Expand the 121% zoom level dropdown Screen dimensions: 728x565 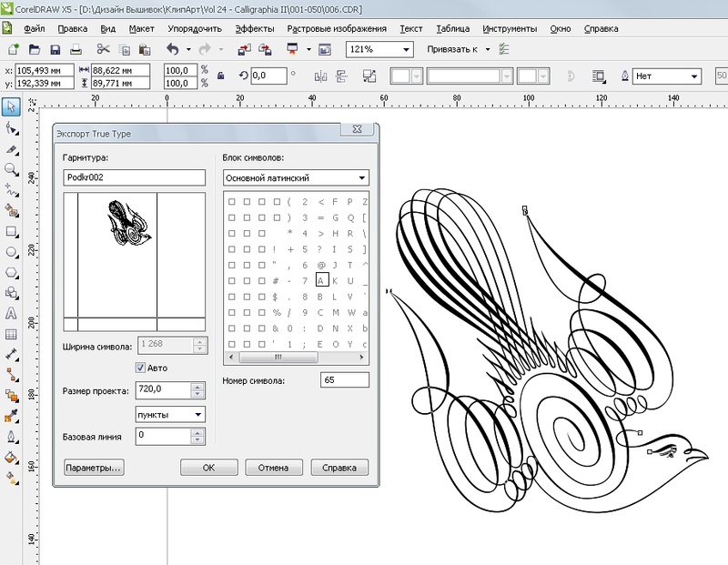405,49
